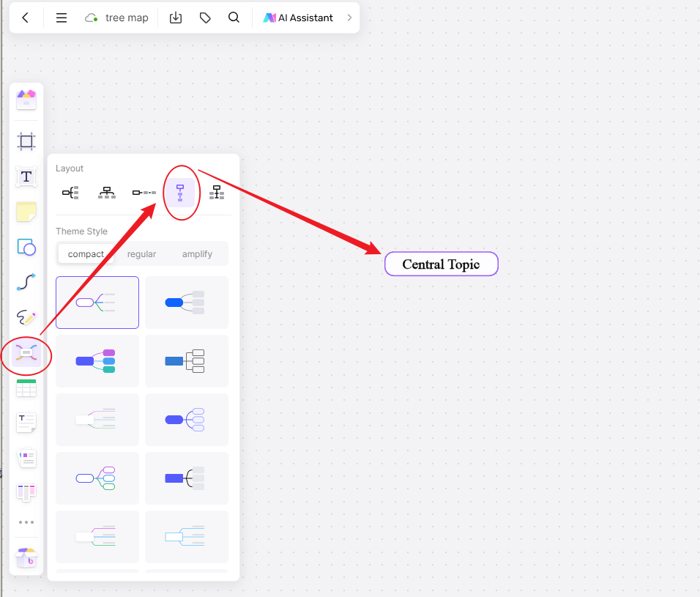Open the hamburger menu in the top bar

[x=62, y=18]
